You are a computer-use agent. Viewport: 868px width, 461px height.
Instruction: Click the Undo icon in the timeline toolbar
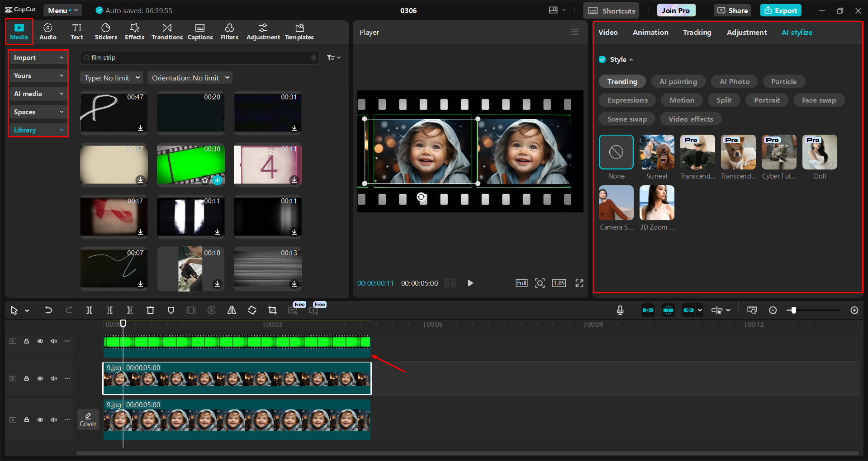pos(48,310)
